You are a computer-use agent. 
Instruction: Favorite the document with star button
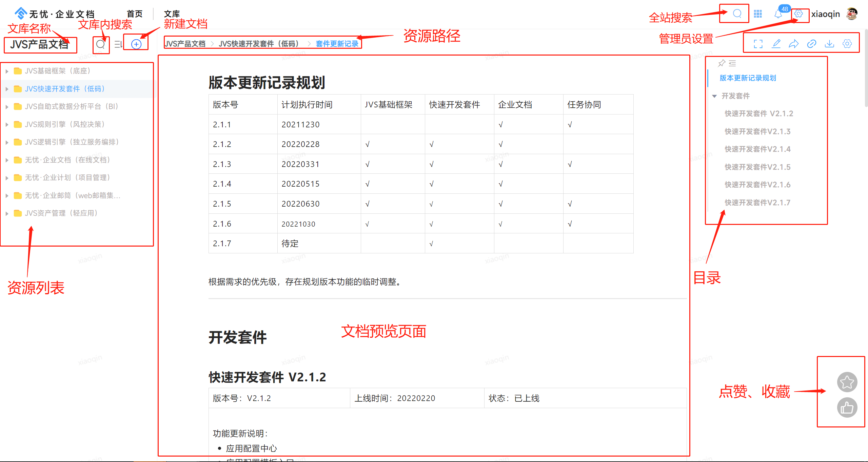point(847,382)
